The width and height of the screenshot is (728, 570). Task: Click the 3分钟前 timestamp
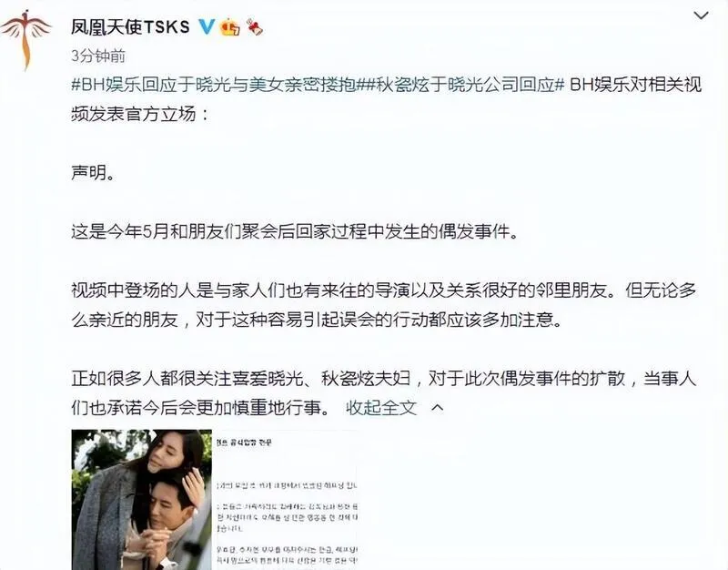click(x=98, y=56)
